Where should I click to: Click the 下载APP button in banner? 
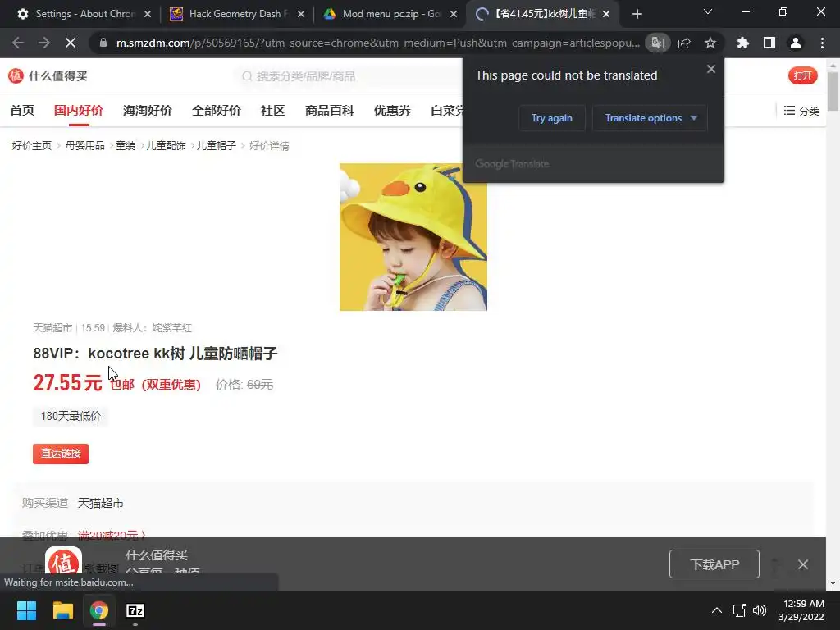click(x=714, y=564)
